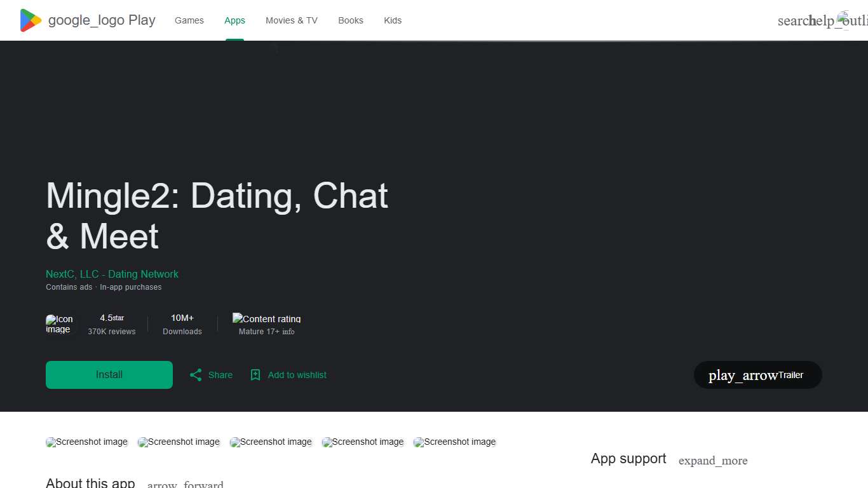Image resolution: width=868 pixels, height=488 pixels.
Task: Select the play_arrow Trailer icon
Action: (757, 375)
